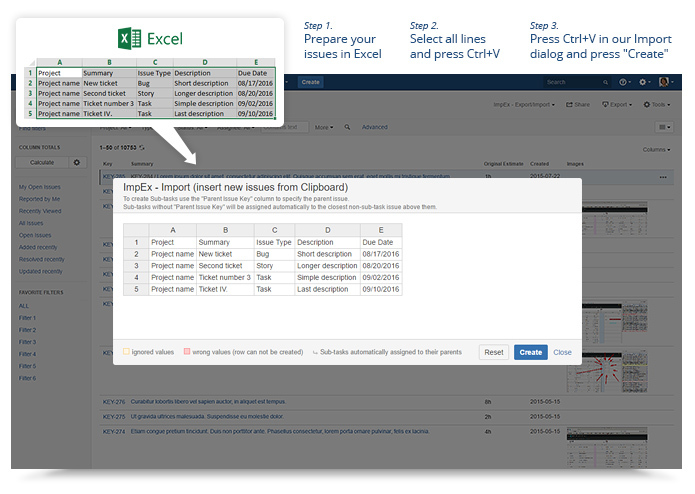The image size is (695, 494).
Task: Click the Images column header
Action: (x=575, y=164)
